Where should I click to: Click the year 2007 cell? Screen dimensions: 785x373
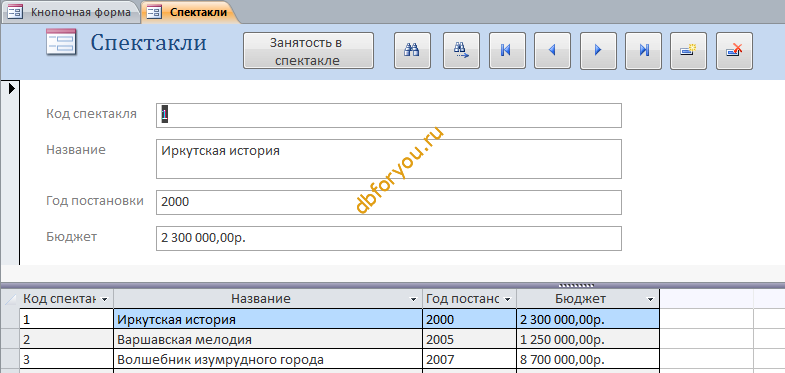pos(470,359)
